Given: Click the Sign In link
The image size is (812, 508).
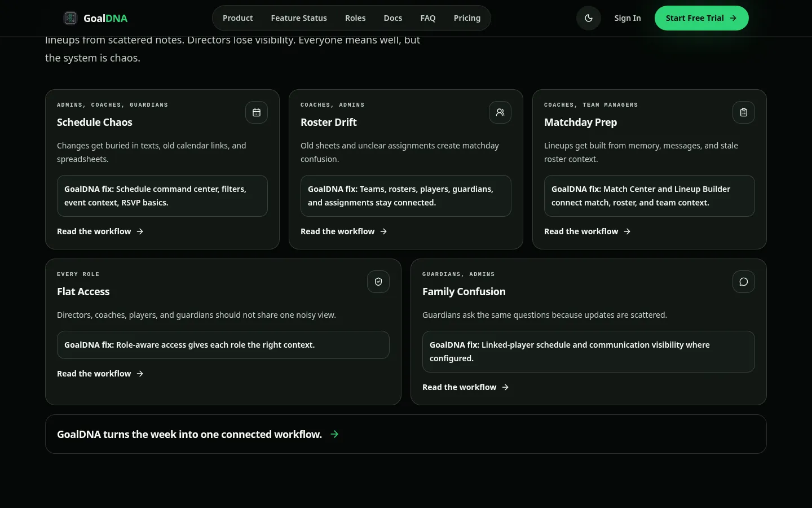Looking at the screenshot, I should [x=628, y=18].
